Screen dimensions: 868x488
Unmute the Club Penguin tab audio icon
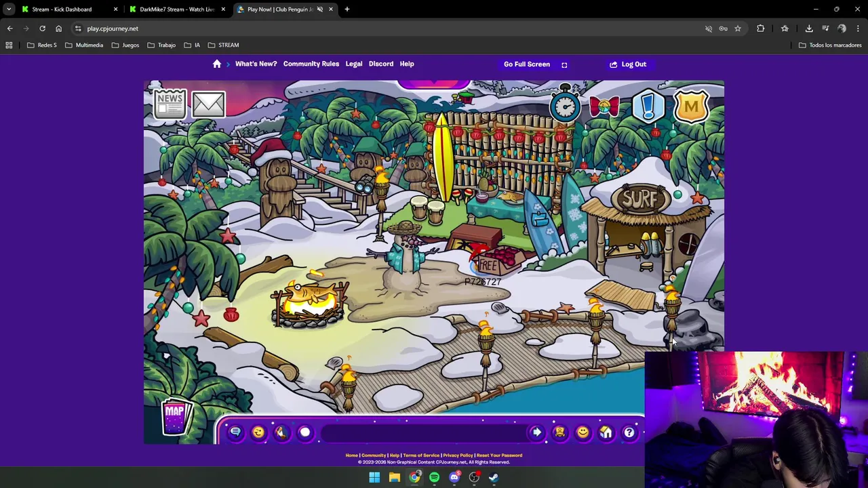click(x=319, y=9)
